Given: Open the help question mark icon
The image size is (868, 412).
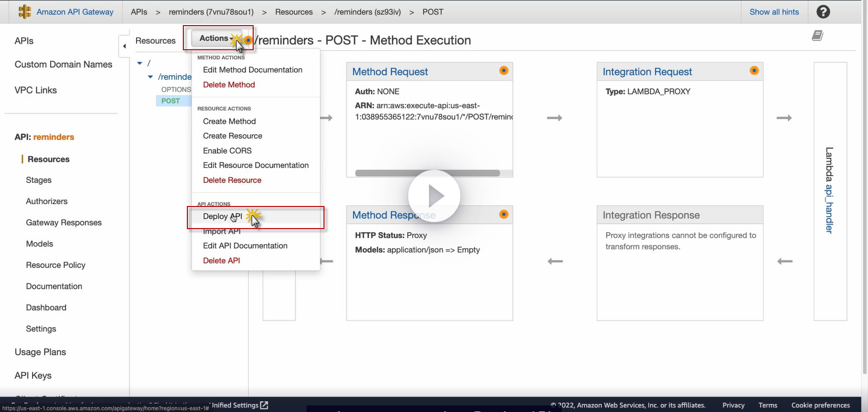Looking at the screenshot, I should click(823, 12).
